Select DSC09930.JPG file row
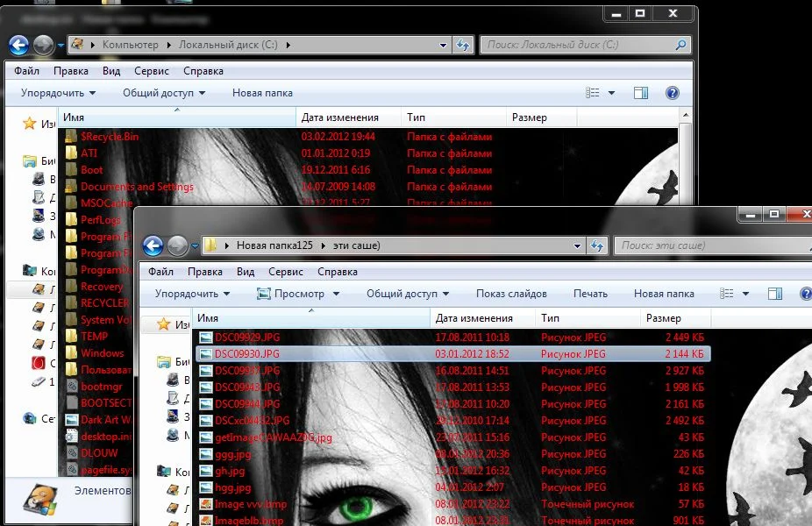This screenshot has width=812, height=526. click(453, 354)
